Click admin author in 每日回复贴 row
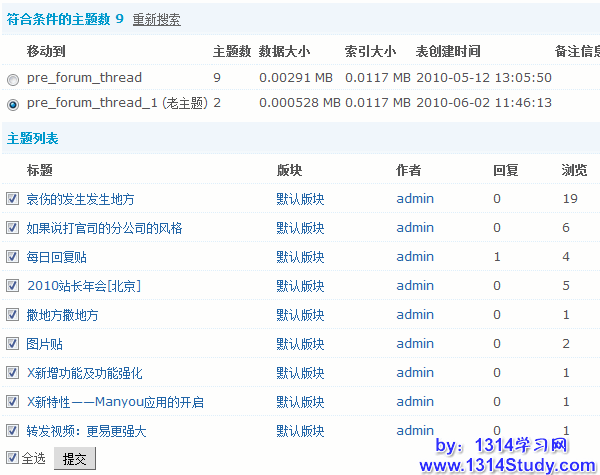This screenshot has width=600, height=475. click(x=414, y=257)
